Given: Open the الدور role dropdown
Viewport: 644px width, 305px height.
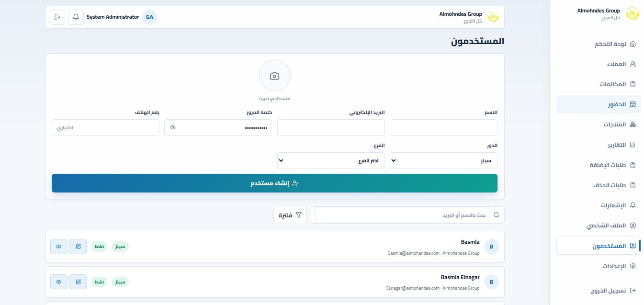Looking at the screenshot, I should tap(443, 161).
